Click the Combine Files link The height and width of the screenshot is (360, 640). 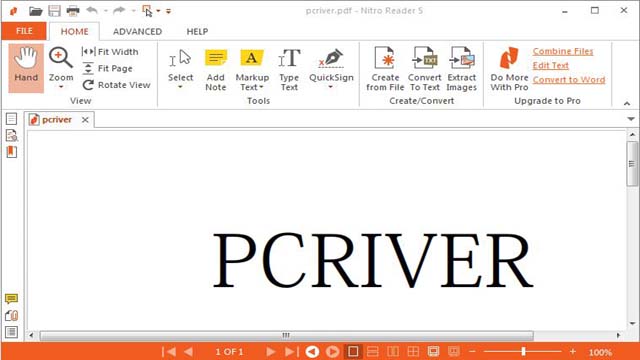click(563, 51)
